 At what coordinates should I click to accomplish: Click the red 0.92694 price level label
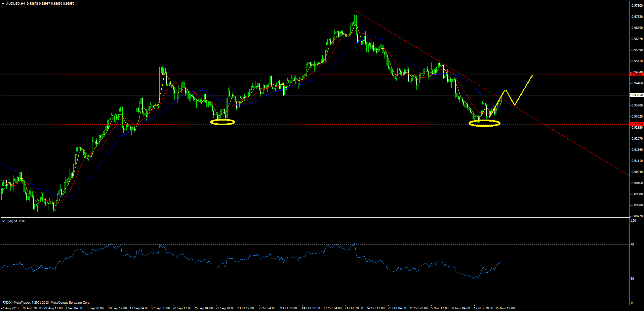pyautogui.click(x=637, y=124)
